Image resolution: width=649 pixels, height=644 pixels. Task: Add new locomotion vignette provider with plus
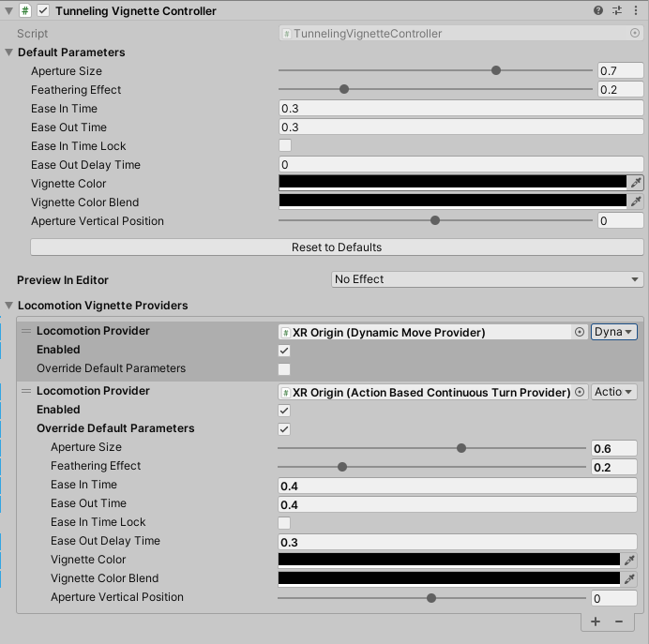(x=595, y=622)
